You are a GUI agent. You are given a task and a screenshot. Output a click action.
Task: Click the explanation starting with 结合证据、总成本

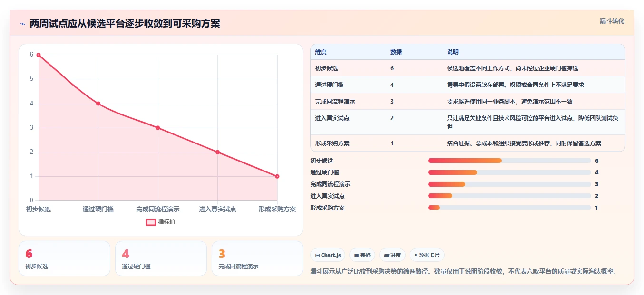click(524, 143)
